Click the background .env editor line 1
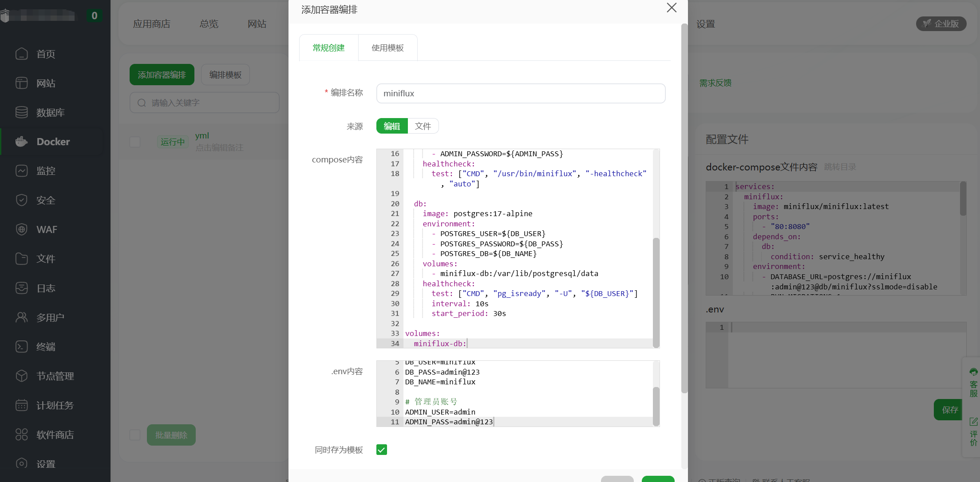Image resolution: width=980 pixels, height=482 pixels. 847,328
